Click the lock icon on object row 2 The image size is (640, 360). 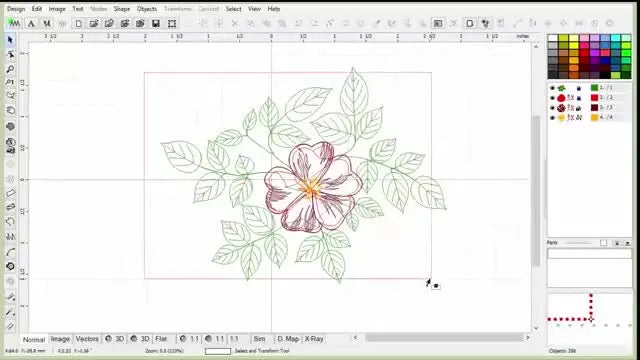(578, 98)
